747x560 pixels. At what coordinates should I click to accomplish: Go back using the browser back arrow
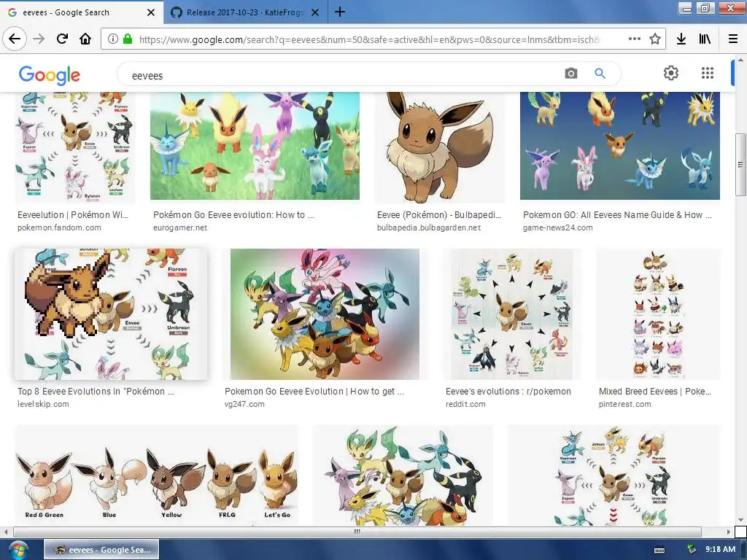(x=15, y=39)
